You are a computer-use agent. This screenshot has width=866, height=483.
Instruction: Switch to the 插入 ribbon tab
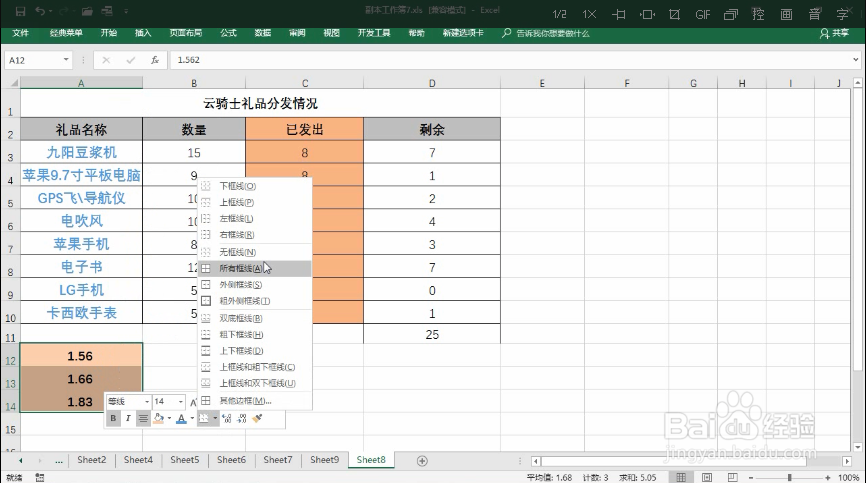click(x=143, y=33)
